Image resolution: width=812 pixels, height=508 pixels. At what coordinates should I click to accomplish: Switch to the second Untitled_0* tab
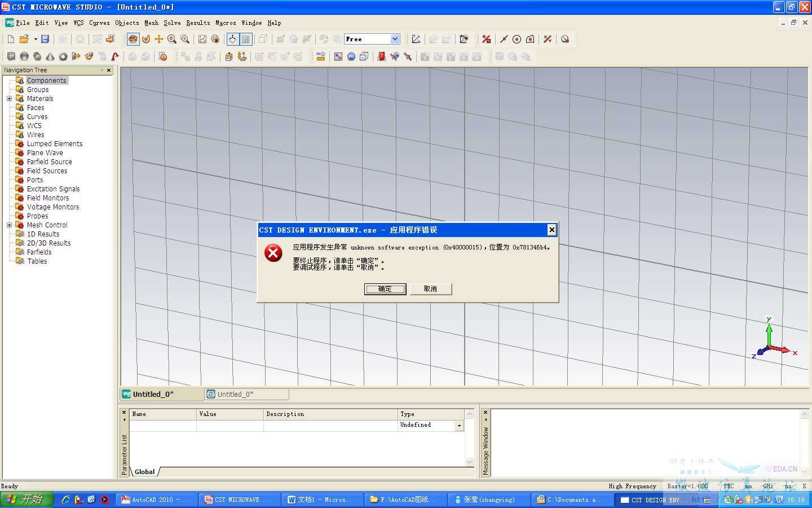pyautogui.click(x=246, y=394)
